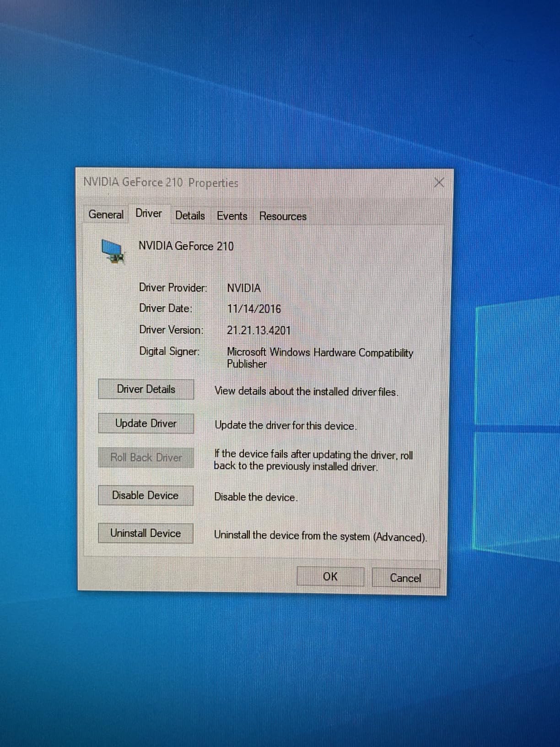The image size is (560, 747).
Task: Click the Driver Provider value NVIDIA
Action: 244,288
